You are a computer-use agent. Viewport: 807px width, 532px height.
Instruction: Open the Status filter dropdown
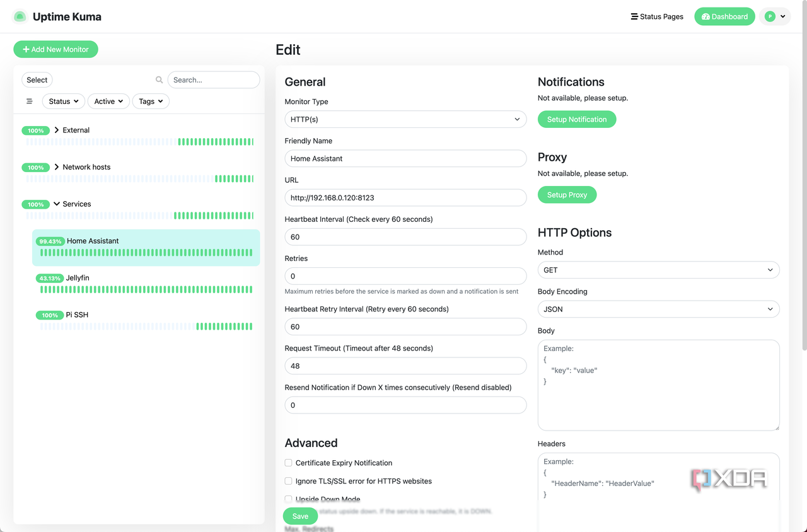coord(64,101)
